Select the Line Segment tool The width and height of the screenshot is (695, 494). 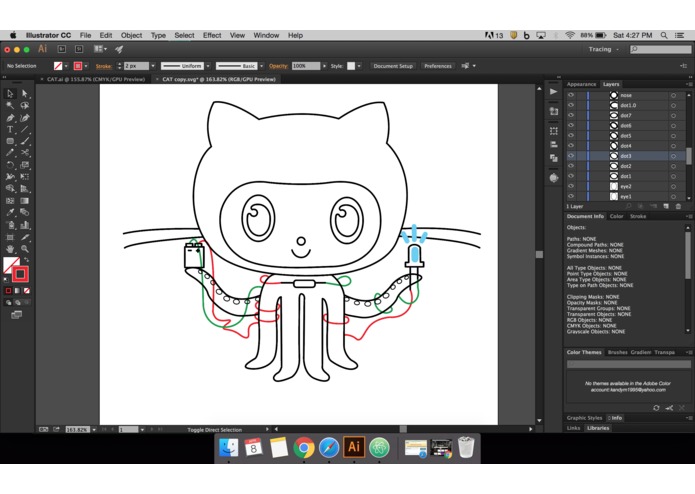(x=25, y=129)
